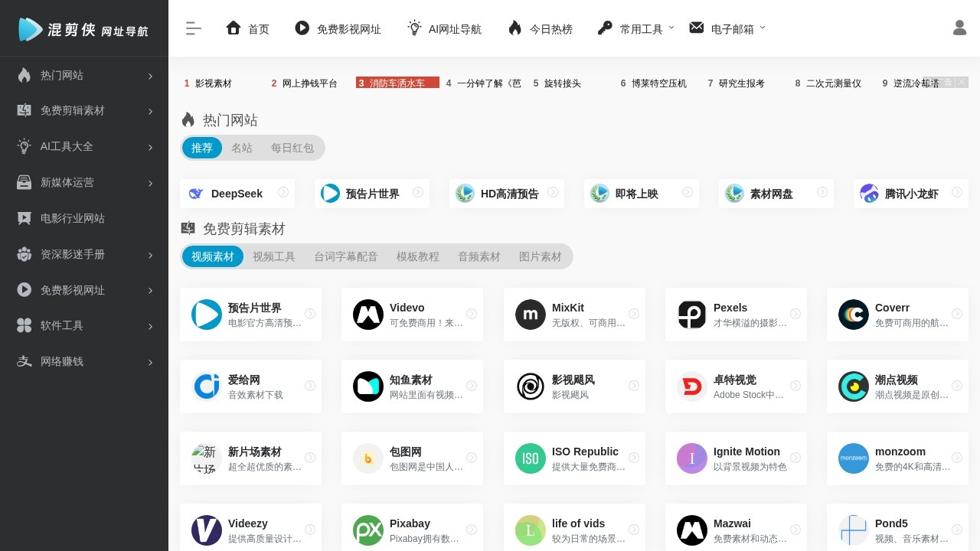Click the Pexels logo icon

click(x=692, y=315)
